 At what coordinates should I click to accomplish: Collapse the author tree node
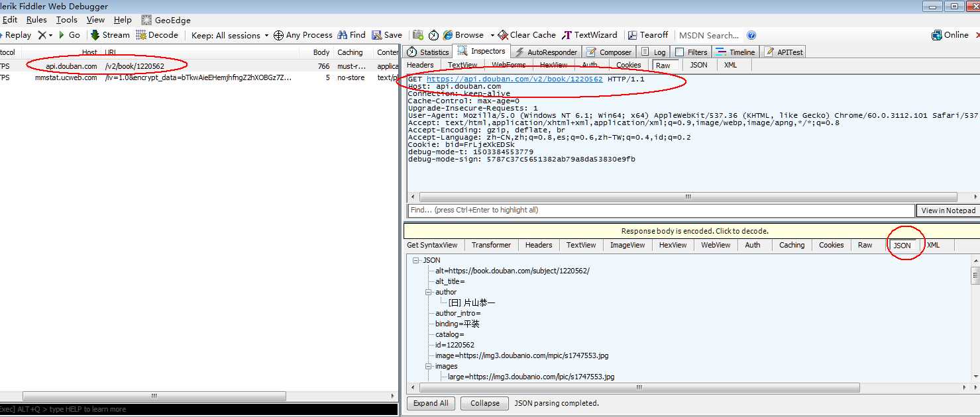(429, 292)
